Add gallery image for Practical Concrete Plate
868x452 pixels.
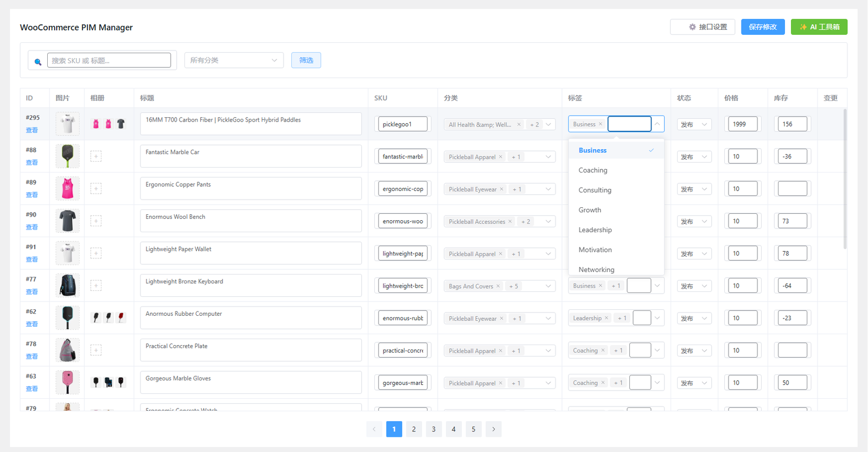point(96,351)
